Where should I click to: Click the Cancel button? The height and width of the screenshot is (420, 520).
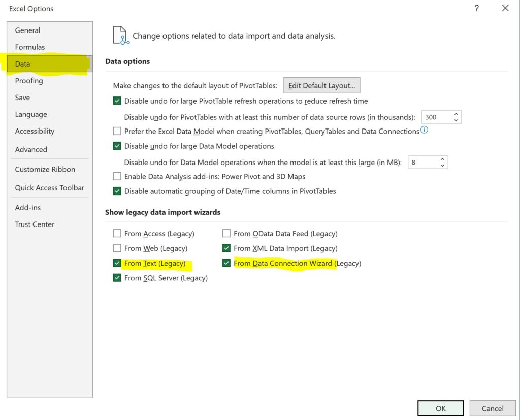493,408
